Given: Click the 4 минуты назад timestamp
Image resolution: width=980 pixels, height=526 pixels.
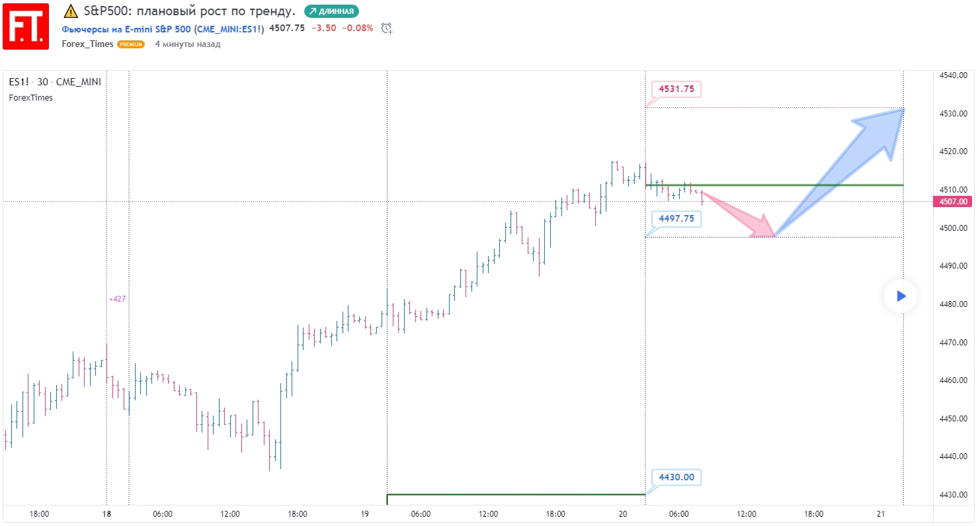Looking at the screenshot, I should pyautogui.click(x=188, y=44).
